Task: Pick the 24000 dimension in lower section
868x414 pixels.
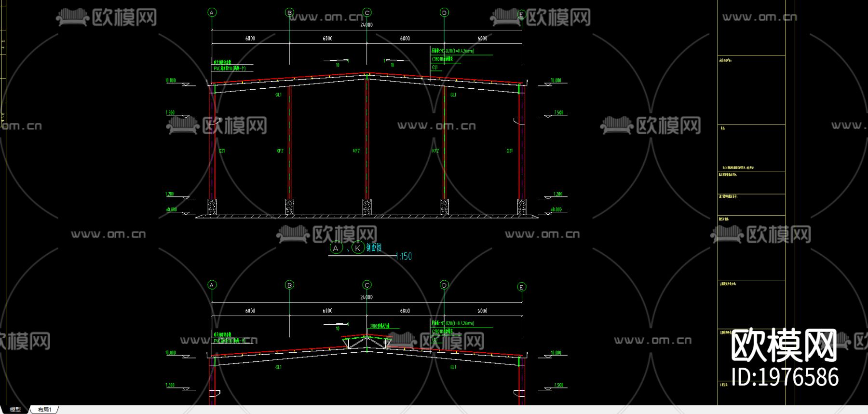Action: [x=366, y=297]
